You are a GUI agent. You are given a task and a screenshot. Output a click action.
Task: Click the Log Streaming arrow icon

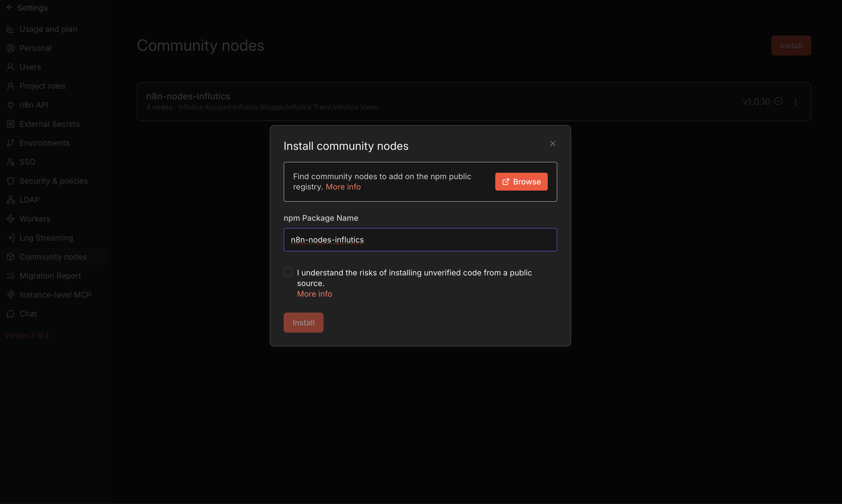(11, 238)
